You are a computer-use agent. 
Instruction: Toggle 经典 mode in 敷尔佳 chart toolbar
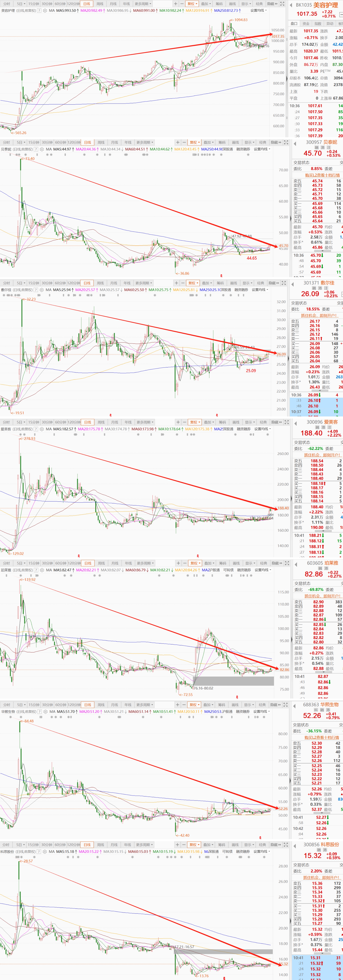[260, 283]
